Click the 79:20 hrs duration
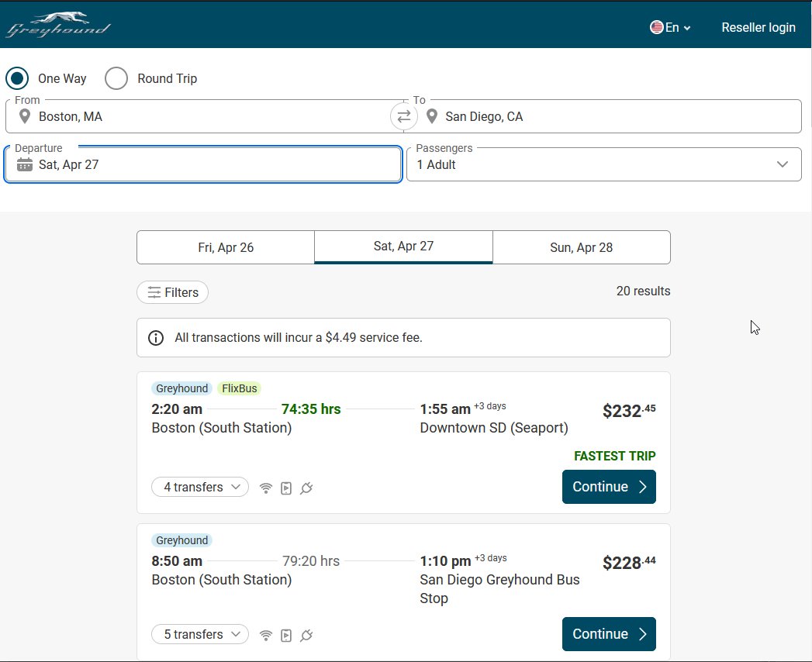 [x=311, y=561]
